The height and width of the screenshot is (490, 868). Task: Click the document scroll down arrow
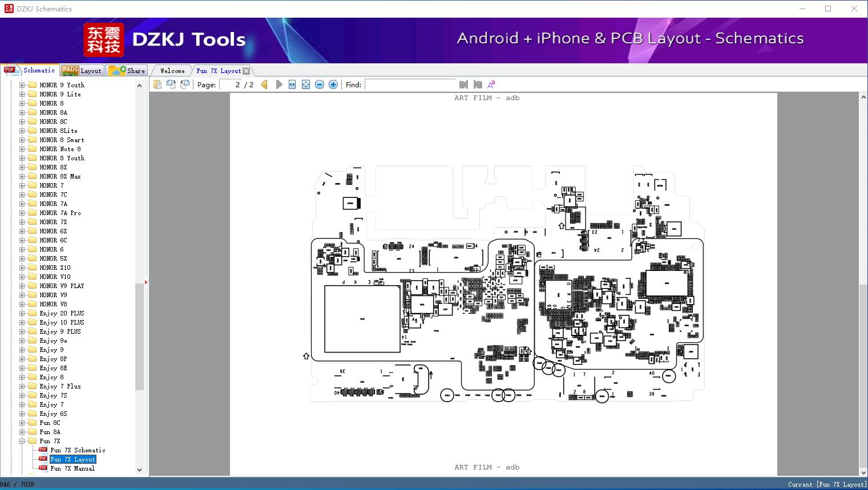[x=863, y=472]
